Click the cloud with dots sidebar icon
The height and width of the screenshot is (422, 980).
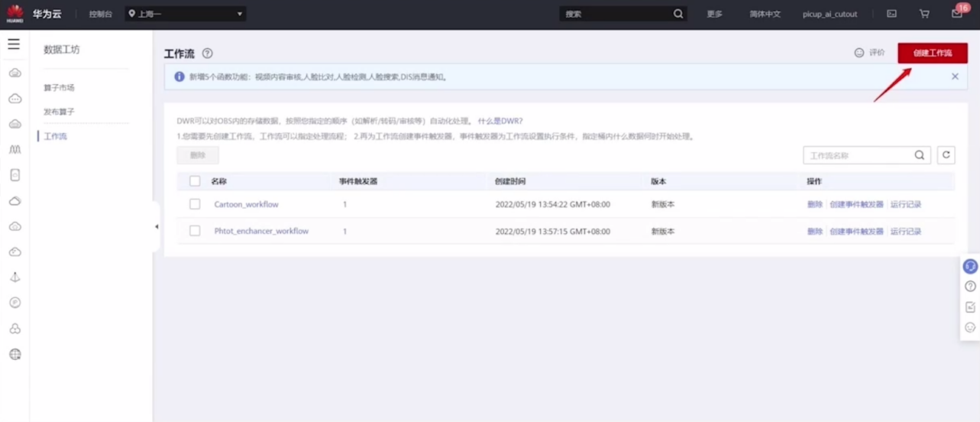pyautogui.click(x=15, y=99)
